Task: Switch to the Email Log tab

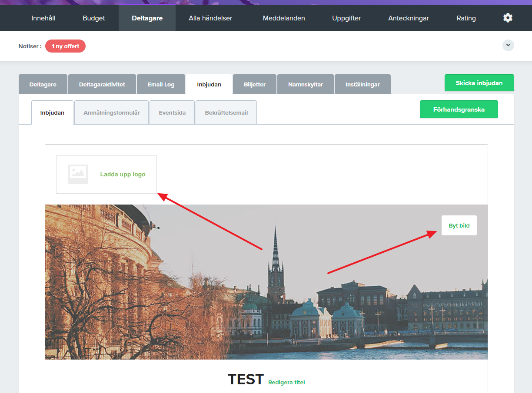Action: 161,84
